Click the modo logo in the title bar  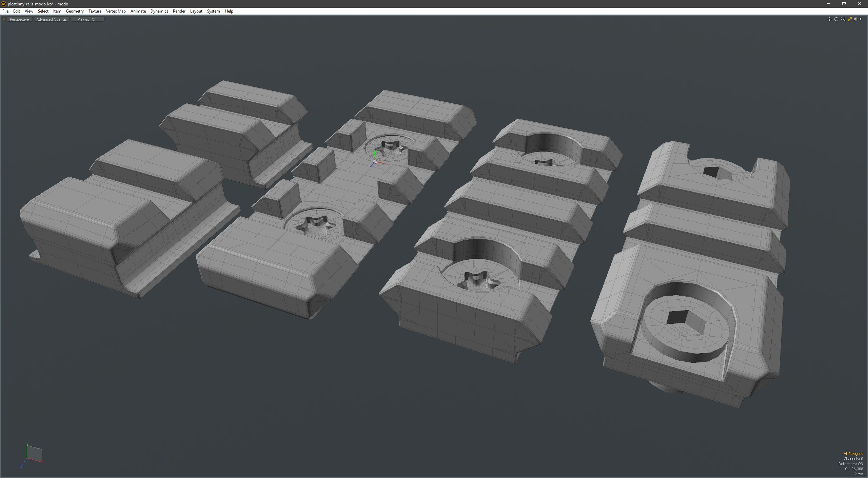(4, 4)
